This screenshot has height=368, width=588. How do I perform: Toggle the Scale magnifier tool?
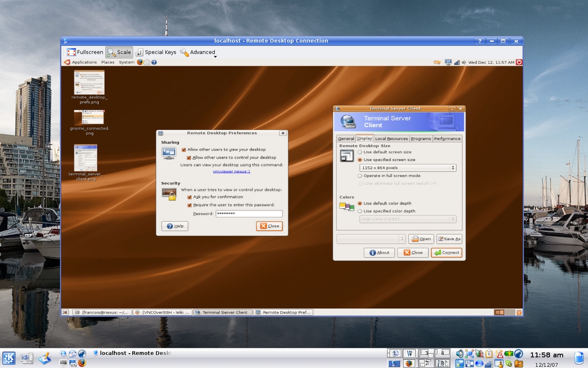pyautogui.click(x=111, y=52)
